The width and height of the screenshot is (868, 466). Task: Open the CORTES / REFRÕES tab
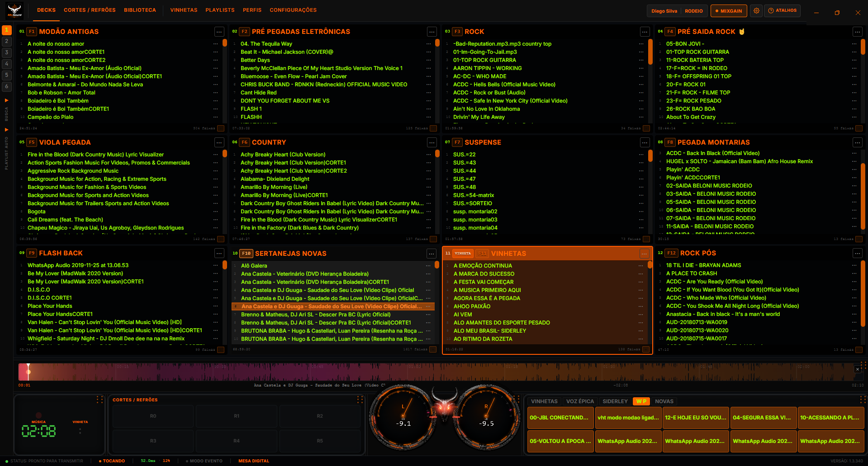(90, 10)
